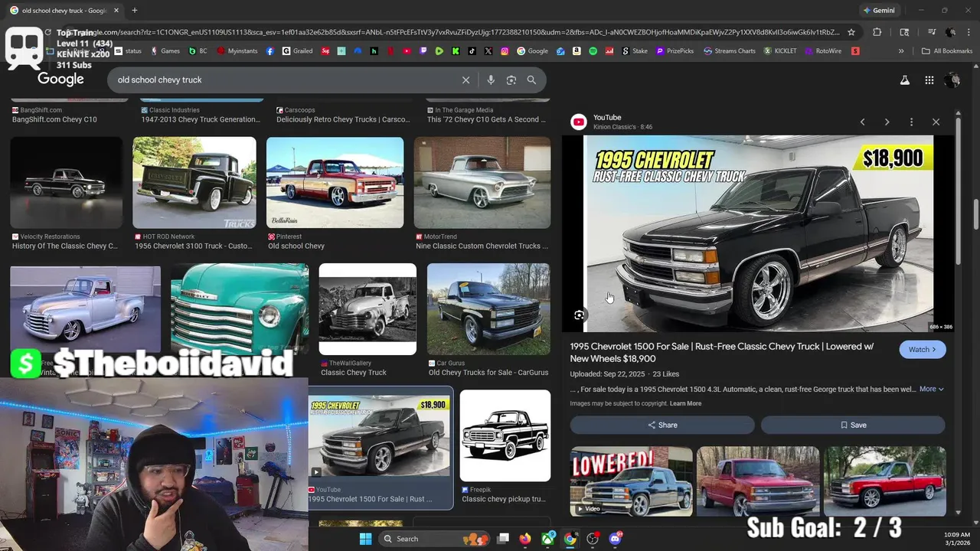Open the Streams Charts bookmark
This screenshot has height=551, width=980.
[729, 51]
